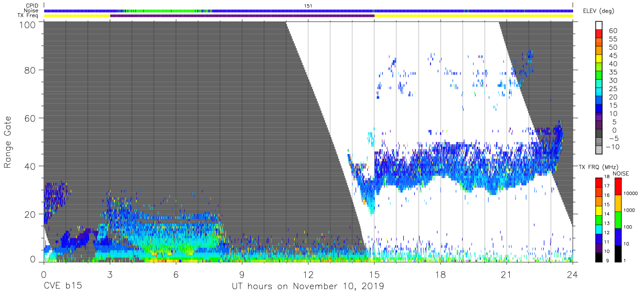Viewport: 644px width, 297px height.
Task: Click the 3 tick on UT hours axis
Action: [110, 274]
